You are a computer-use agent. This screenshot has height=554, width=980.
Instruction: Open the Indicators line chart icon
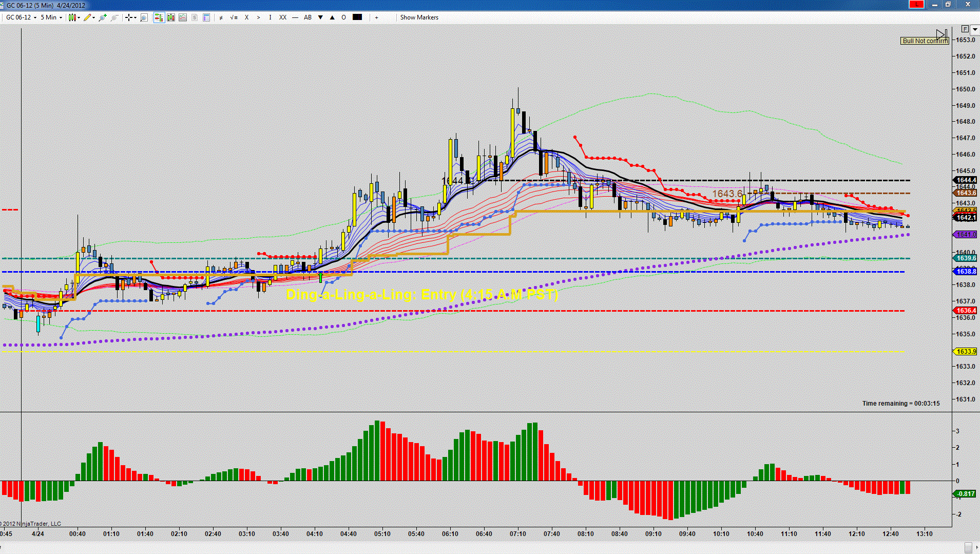click(182, 17)
